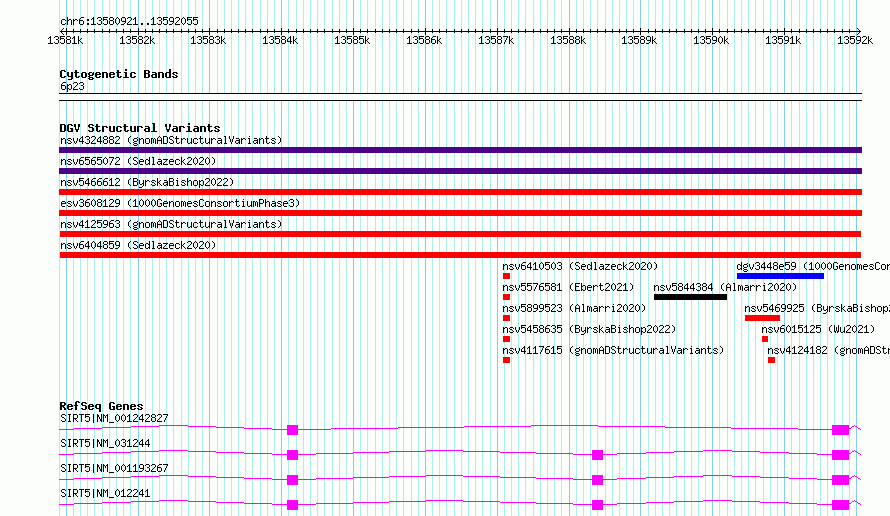Click the 13585k ruler label

click(352, 40)
